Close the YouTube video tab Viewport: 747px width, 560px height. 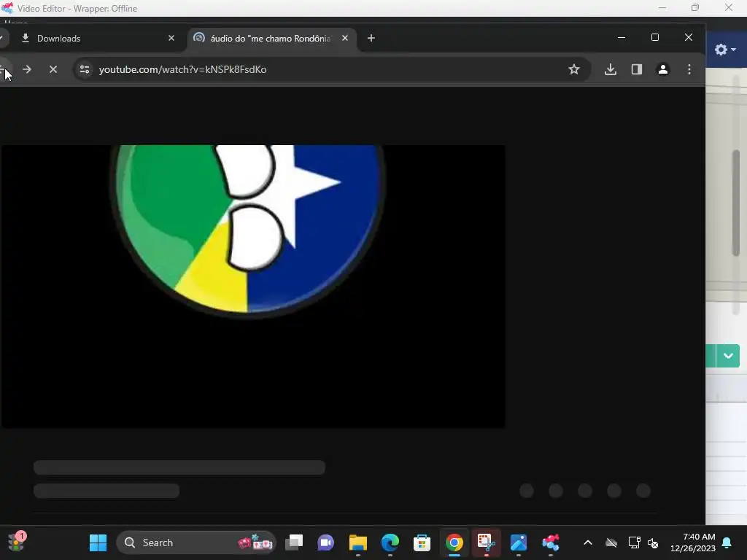point(345,38)
